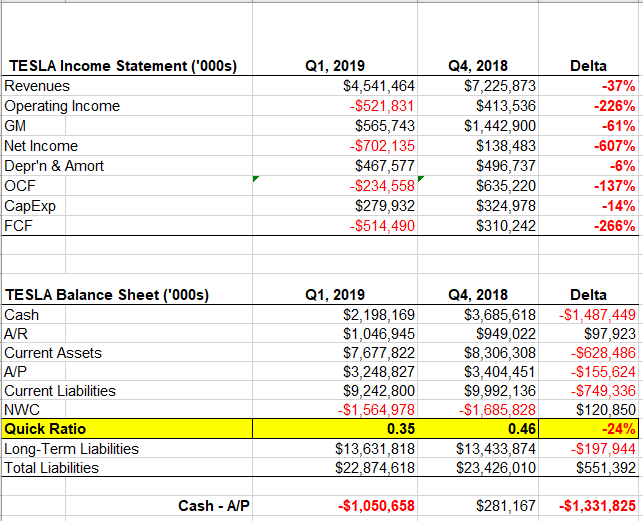The image size is (643, 521).
Task: Click quick ratio value 0.35
Action: [401, 429]
